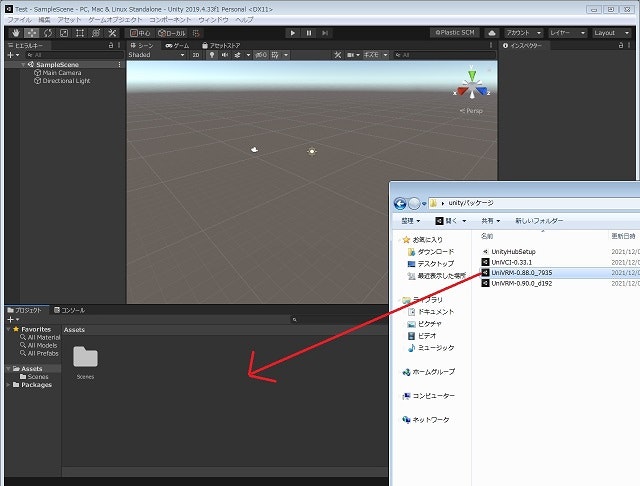Lock the Inspector panel
Image resolution: width=640 pixels, height=486 pixels.
pos(621,45)
